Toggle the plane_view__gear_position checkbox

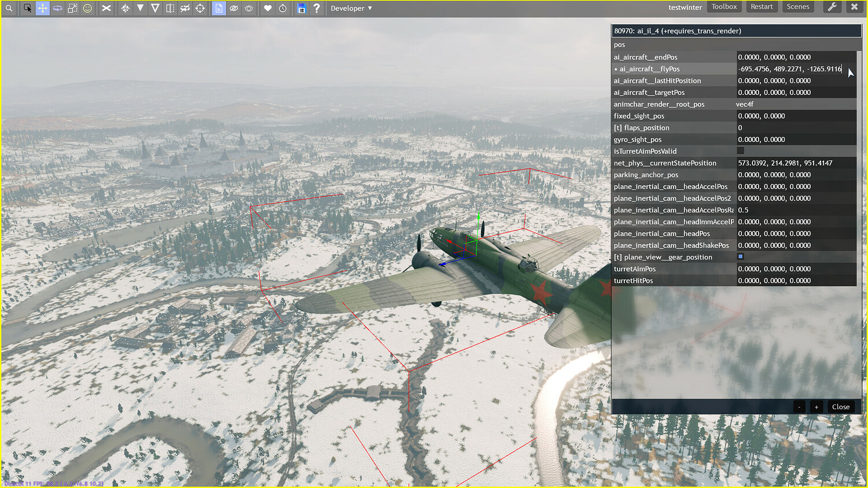pos(741,256)
